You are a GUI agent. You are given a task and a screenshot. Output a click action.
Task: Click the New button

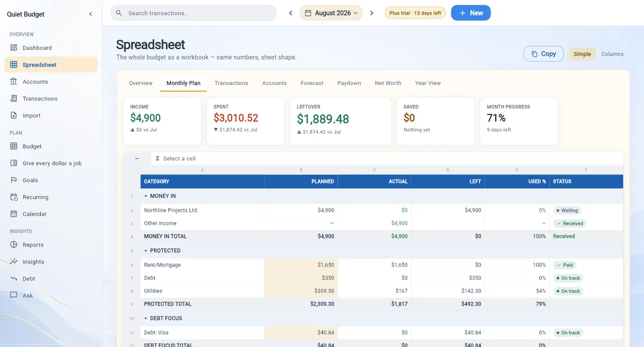pos(471,13)
